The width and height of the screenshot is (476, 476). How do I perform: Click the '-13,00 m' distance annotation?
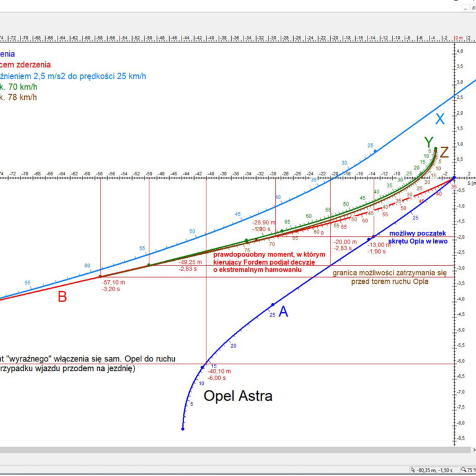click(x=379, y=245)
